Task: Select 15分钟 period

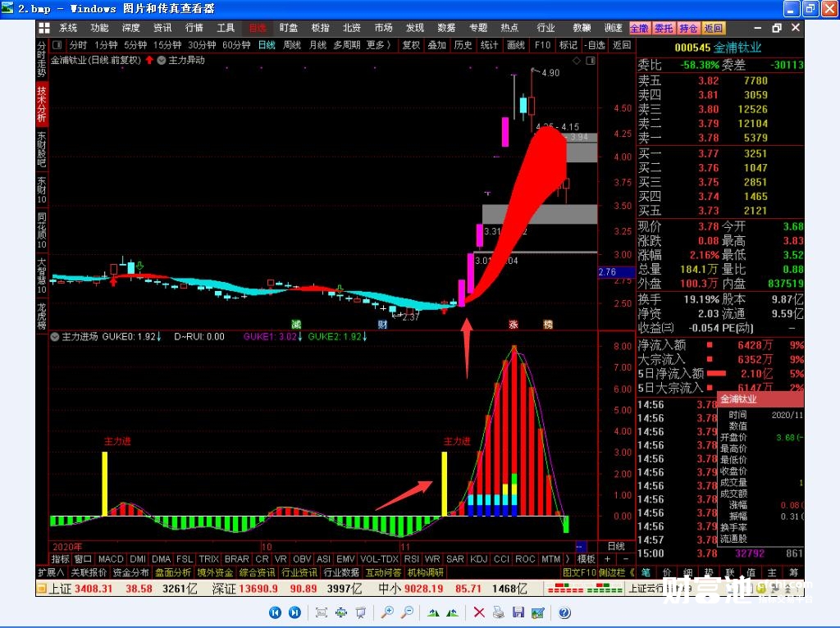Action: pos(167,45)
